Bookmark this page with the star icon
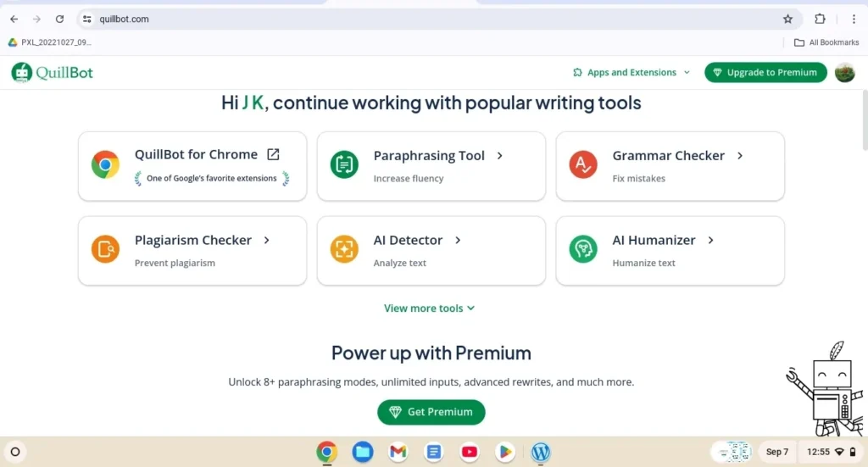This screenshot has height=467, width=868. (x=787, y=19)
